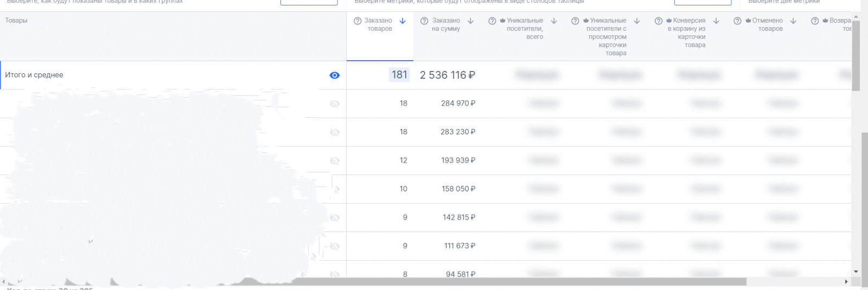Select quantity 12 in the 193 939 ₽ row
The image size is (868, 290).
point(403,160)
